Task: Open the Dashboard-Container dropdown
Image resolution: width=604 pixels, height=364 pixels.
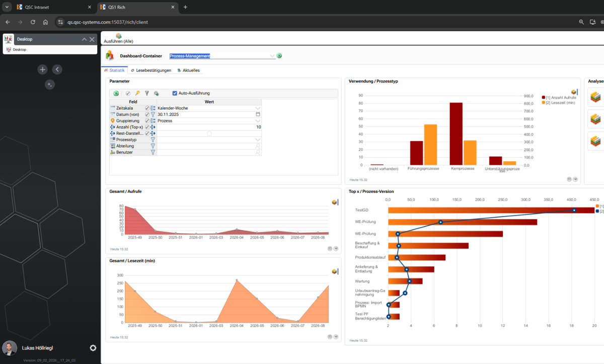Action: [x=272, y=56]
